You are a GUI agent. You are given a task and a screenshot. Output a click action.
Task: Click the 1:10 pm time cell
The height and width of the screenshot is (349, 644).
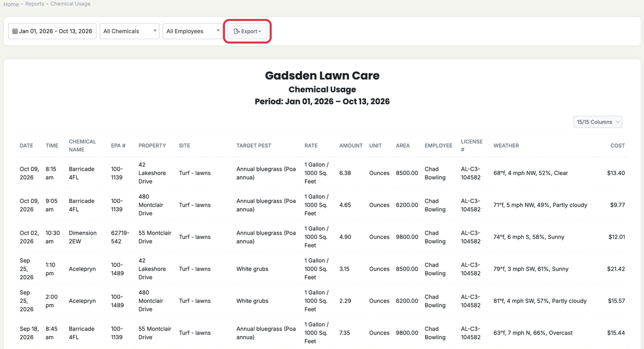coord(51,269)
